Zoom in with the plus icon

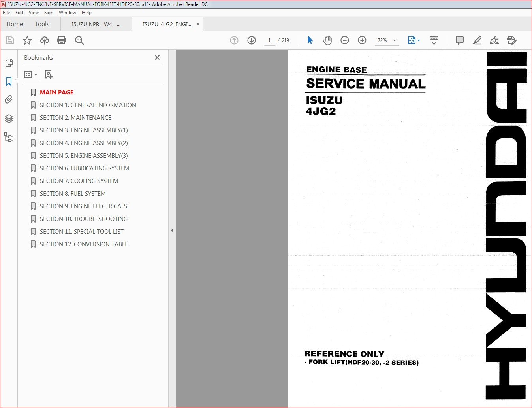(x=362, y=40)
